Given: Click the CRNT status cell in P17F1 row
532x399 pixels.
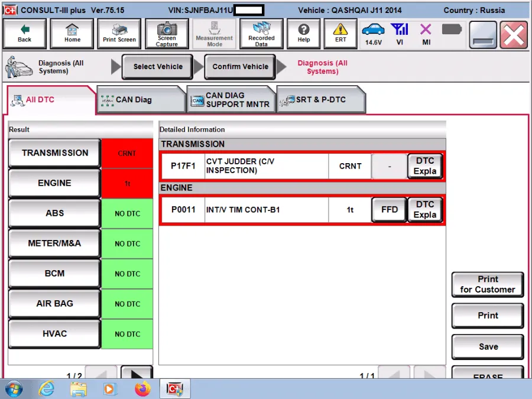Looking at the screenshot, I should click(350, 166).
